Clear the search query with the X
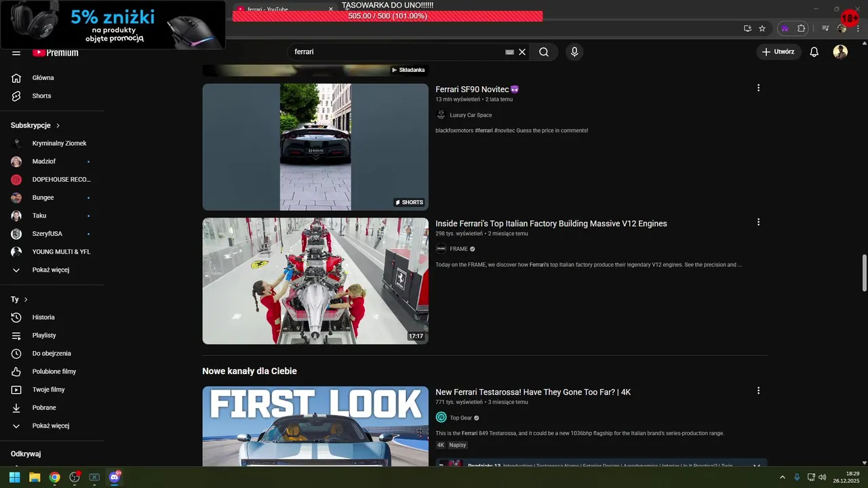Viewport: 868px width, 488px height. [522, 52]
